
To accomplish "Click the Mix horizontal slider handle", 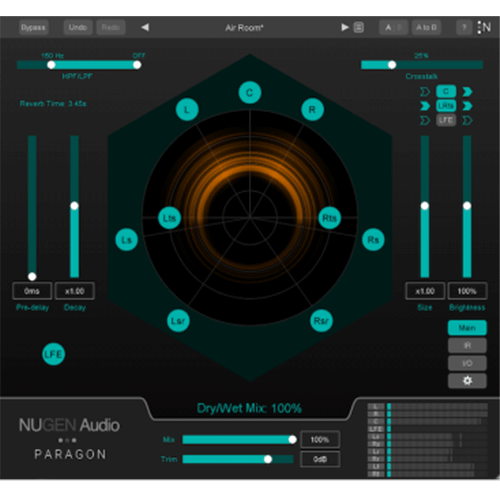I will click(292, 439).
